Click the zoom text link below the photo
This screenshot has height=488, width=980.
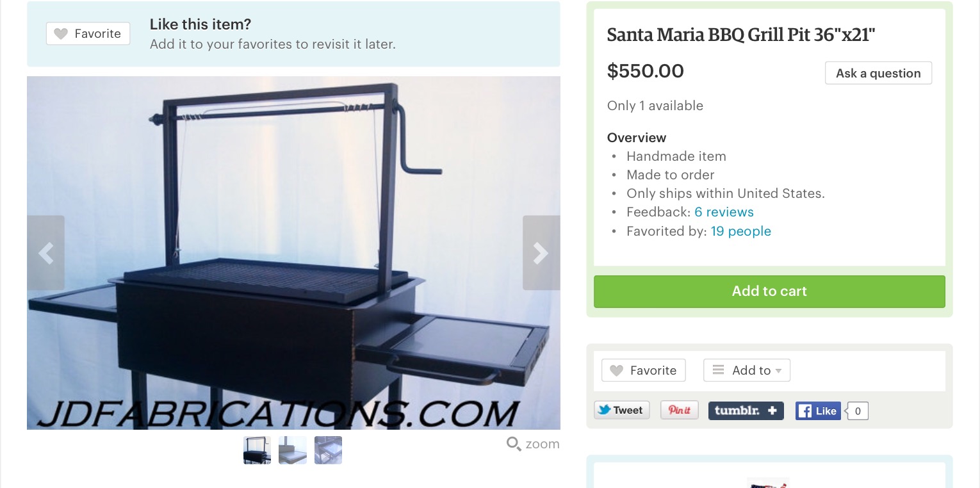(543, 444)
